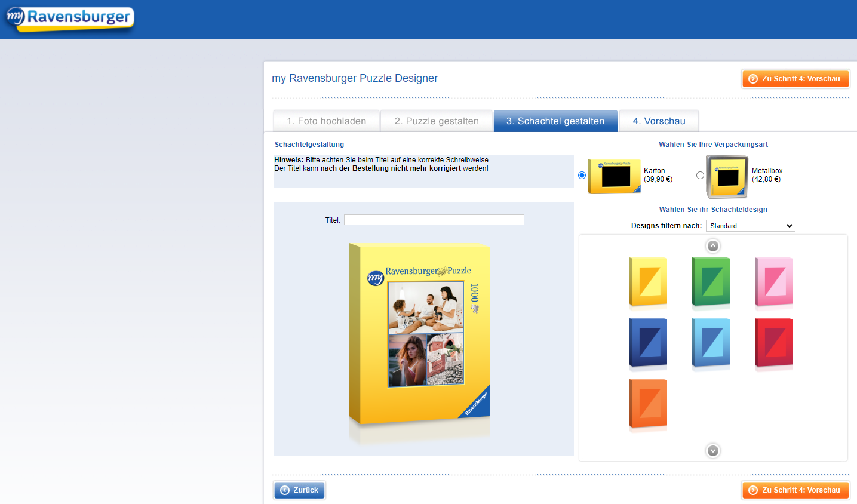Switch to the 1. Foto hochladen tab
Image resolution: width=857 pixels, height=504 pixels.
pos(326,121)
